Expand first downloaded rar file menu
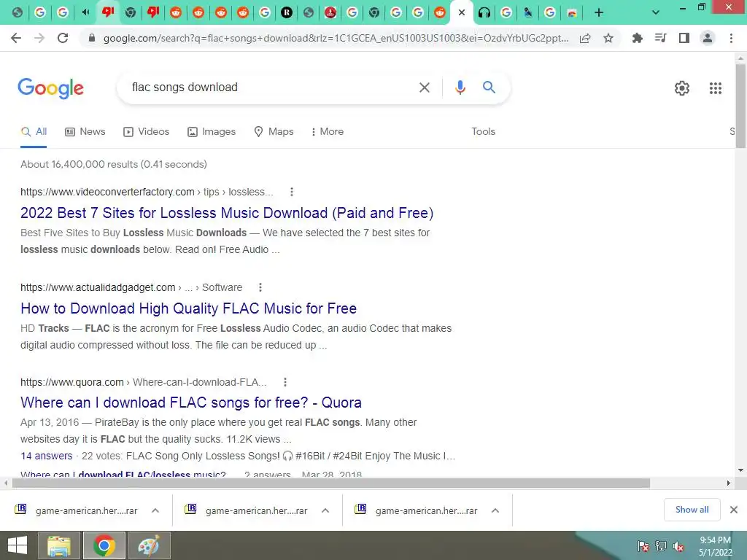 [x=155, y=510]
